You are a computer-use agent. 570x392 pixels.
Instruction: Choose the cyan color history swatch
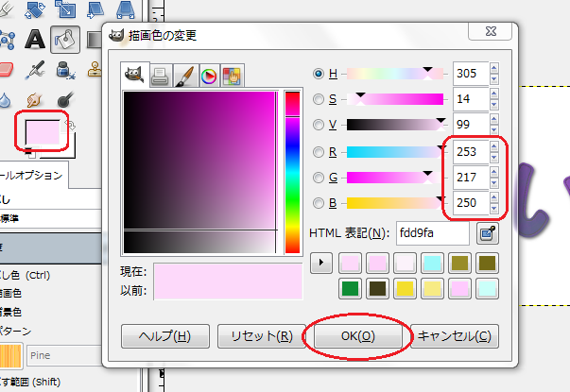tap(432, 263)
